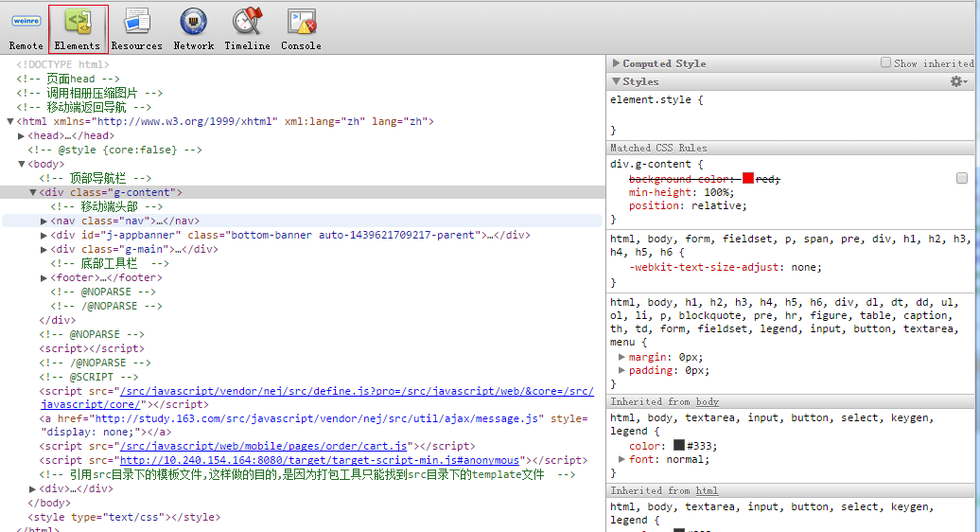Click the #333 color swatch
Screen dimensions: 980x532
pos(679,446)
